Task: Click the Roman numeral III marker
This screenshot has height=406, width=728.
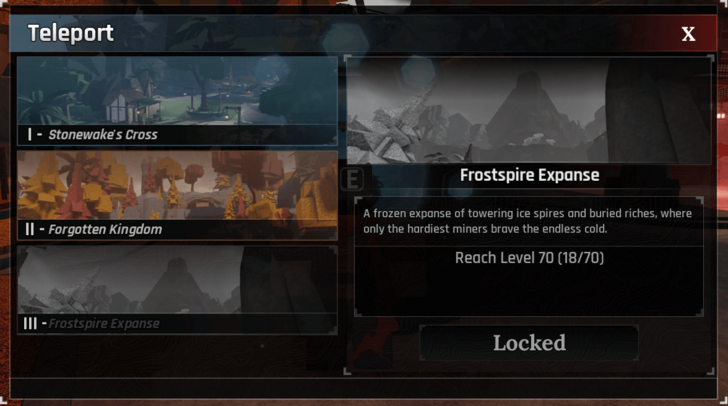Action: (30, 323)
